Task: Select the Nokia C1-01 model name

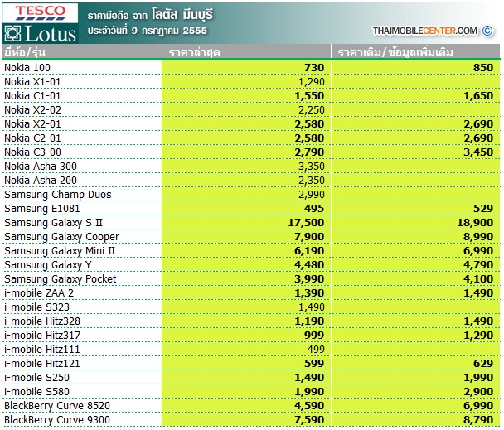Action: tap(32, 96)
